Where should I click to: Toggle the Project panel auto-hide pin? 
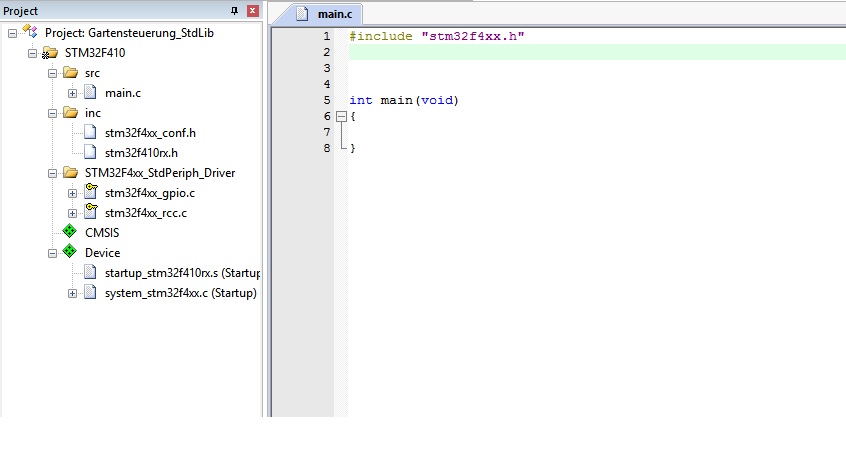pos(234,10)
